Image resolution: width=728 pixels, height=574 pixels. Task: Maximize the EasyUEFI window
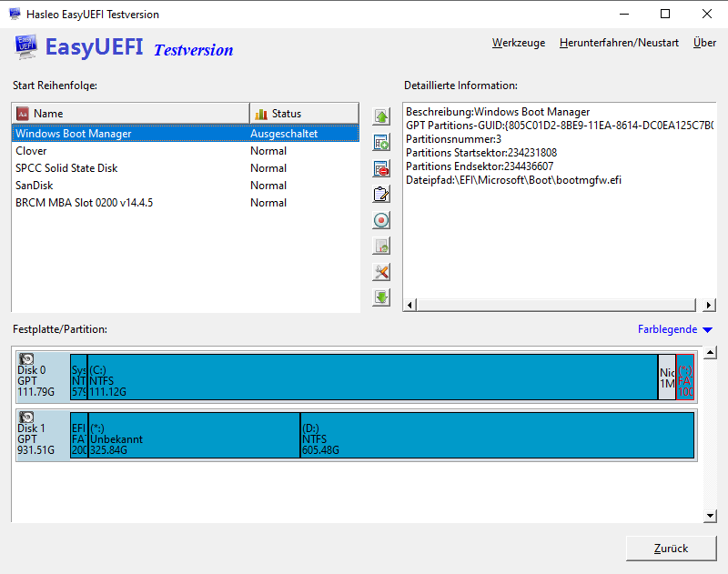pos(665,14)
